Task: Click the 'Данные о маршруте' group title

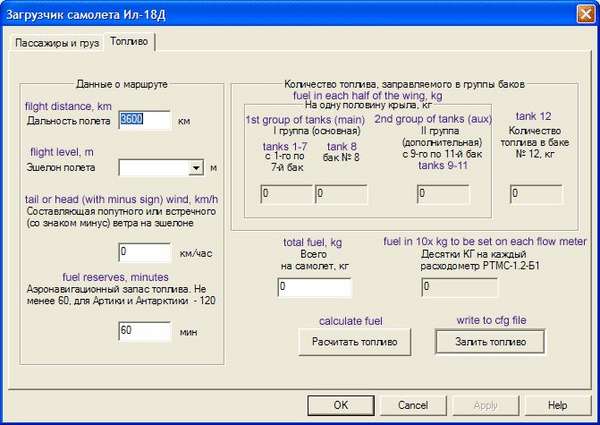Action: [122, 84]
